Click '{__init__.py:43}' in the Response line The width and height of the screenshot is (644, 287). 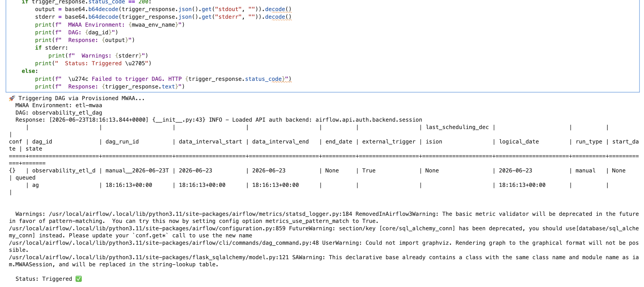point(179,120)
